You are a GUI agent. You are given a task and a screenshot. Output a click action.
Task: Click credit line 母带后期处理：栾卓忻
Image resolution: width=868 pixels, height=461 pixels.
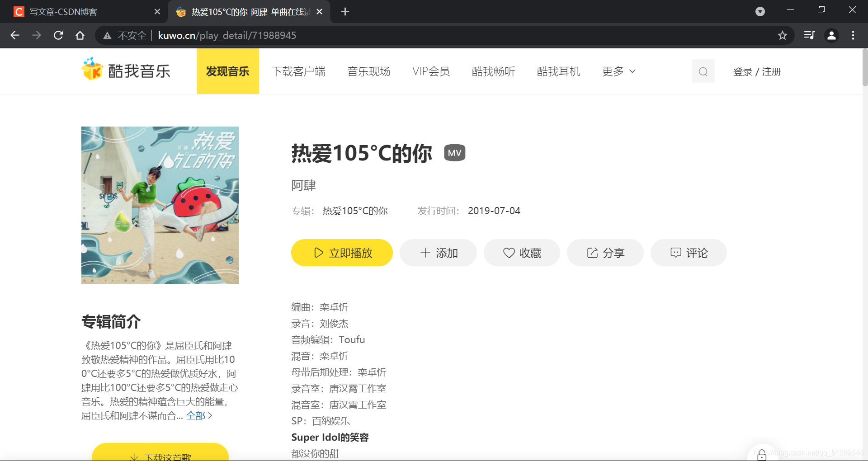click(x=339, y=372)
